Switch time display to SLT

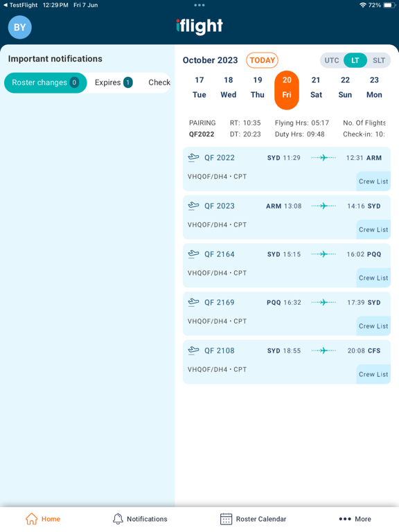click(379, 60)
